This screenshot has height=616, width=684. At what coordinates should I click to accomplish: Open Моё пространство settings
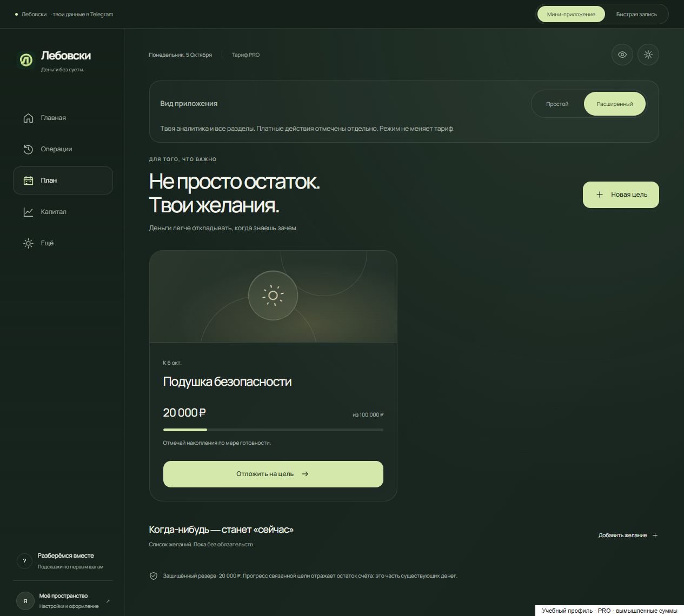point(63,601)
